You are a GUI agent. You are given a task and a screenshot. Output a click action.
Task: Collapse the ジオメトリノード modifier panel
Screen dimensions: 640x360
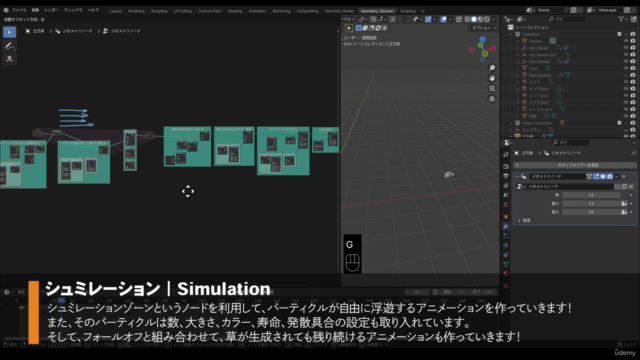point(518,176)
